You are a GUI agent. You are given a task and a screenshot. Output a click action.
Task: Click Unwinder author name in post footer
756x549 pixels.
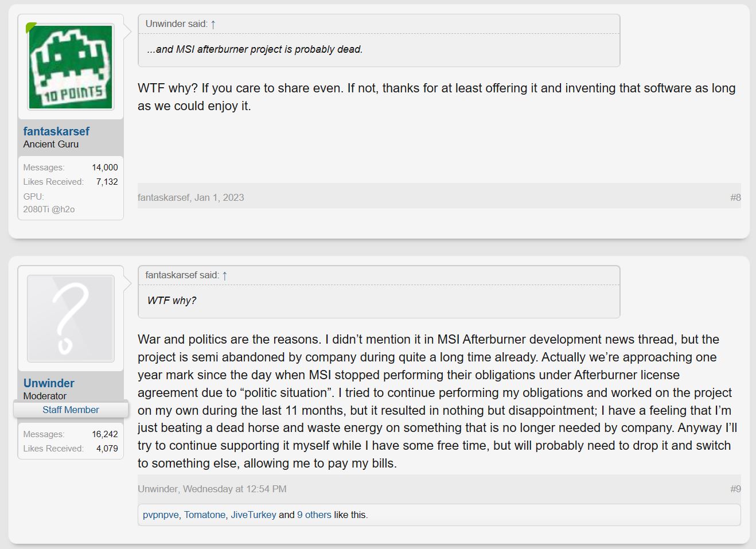(x=158, y=489)
